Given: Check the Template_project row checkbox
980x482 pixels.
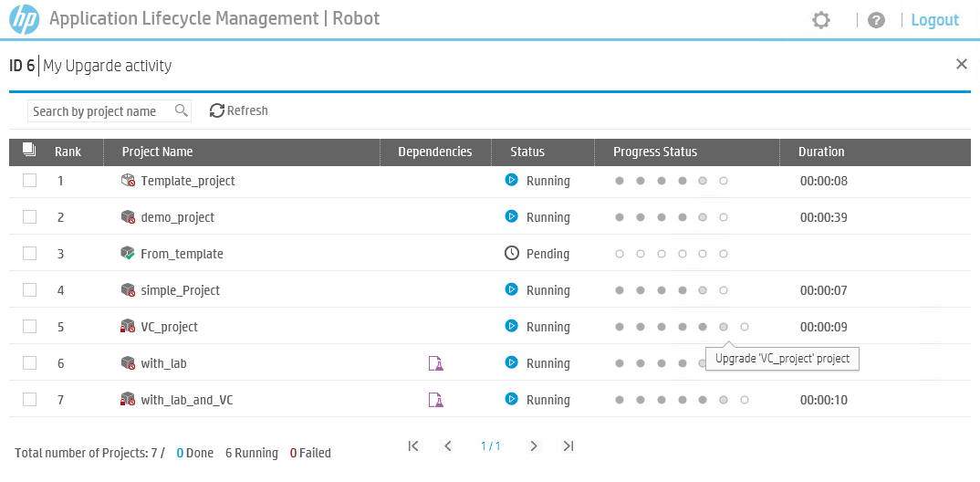Looking at the screenshot, I should (30, 181).
